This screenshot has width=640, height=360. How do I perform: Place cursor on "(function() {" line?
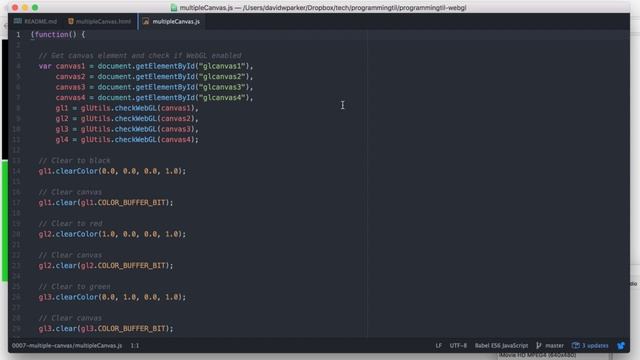coord(58,35)
